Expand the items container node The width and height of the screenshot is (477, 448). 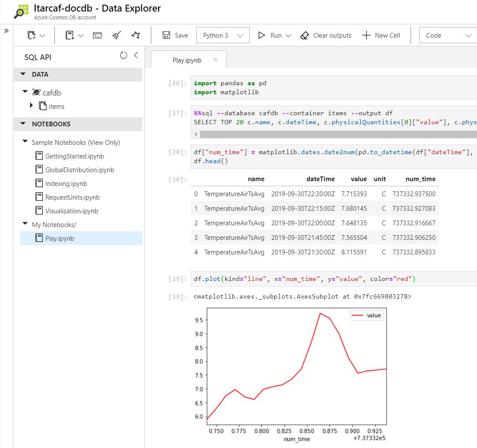31,105
